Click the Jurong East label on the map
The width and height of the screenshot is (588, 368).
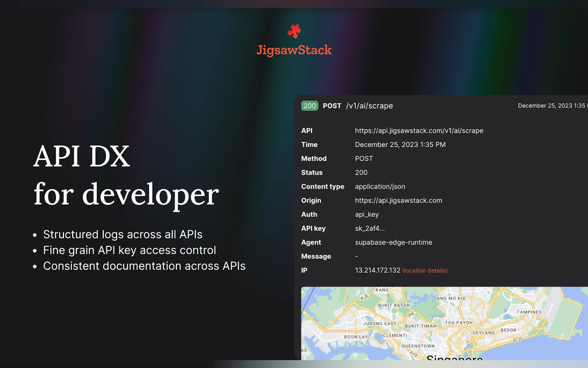pos(379,324)
